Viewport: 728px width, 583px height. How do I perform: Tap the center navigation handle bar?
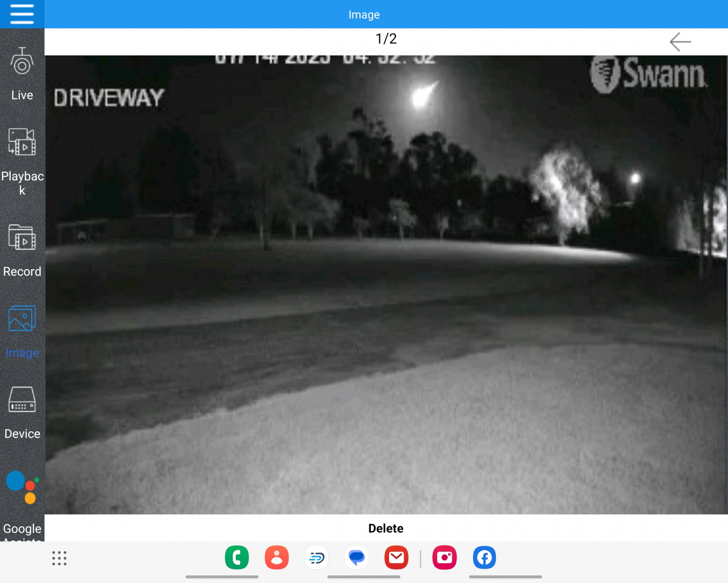pos(364,577)
